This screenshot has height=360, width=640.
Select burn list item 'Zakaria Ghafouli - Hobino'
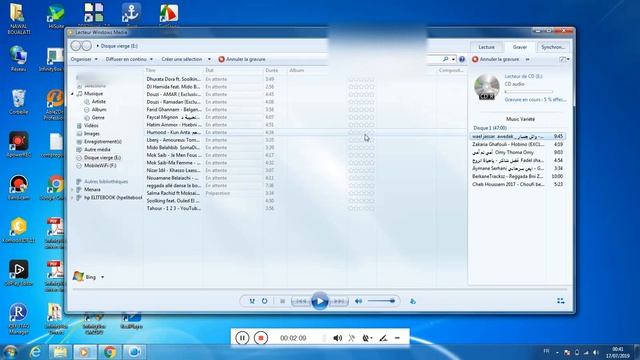(x=518, y=144)
